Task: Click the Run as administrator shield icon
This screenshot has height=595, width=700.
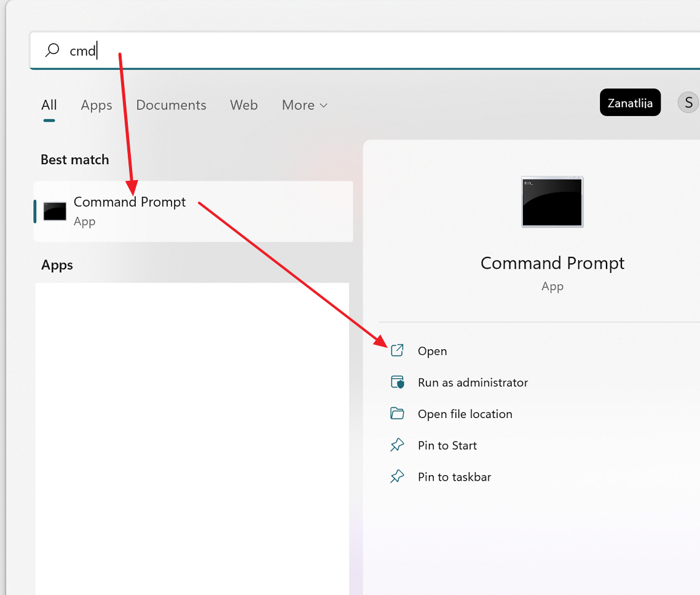Action: (397, 382)
